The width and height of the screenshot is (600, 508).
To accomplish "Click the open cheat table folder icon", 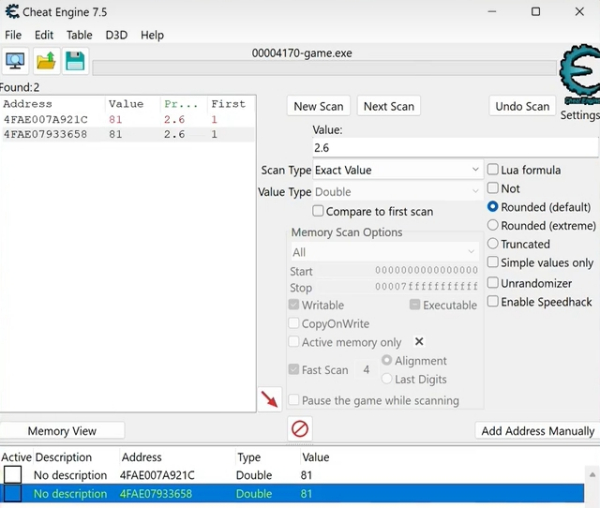I will (46, 61).
